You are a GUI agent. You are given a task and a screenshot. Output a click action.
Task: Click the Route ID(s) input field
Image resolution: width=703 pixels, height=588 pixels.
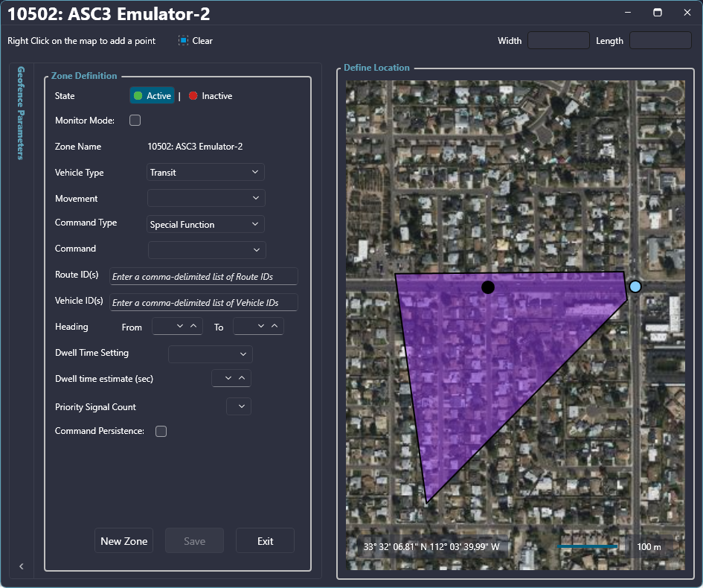(203, 277)
